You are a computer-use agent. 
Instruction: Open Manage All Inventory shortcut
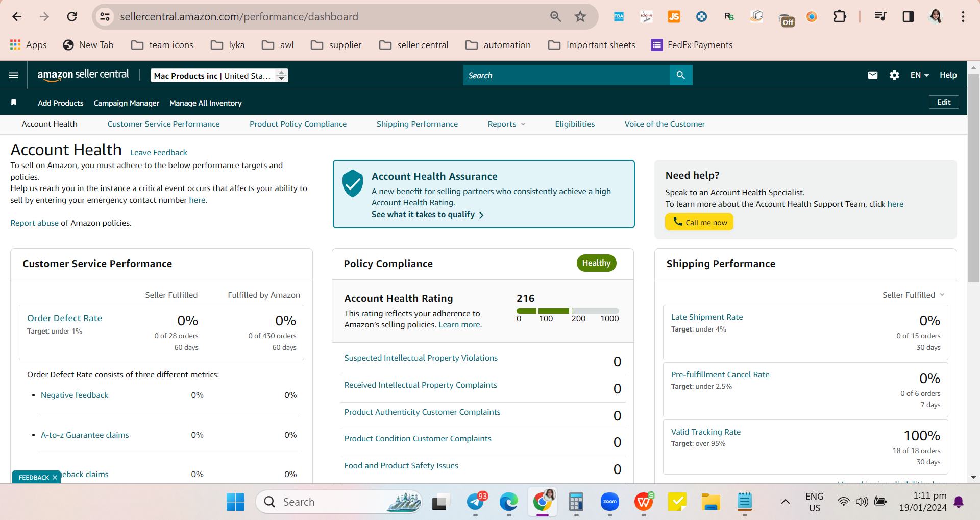pyautogui.click(x=205, y=103)
